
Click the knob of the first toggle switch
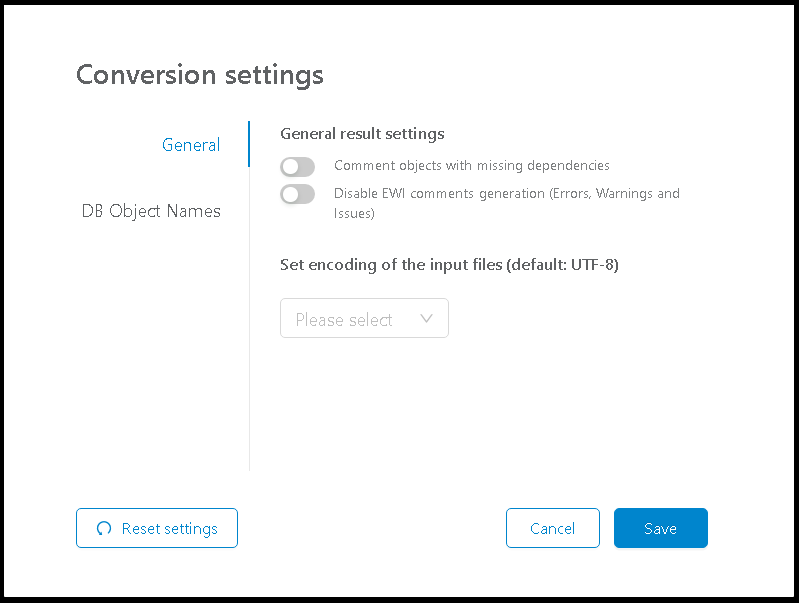coord(291,167)
